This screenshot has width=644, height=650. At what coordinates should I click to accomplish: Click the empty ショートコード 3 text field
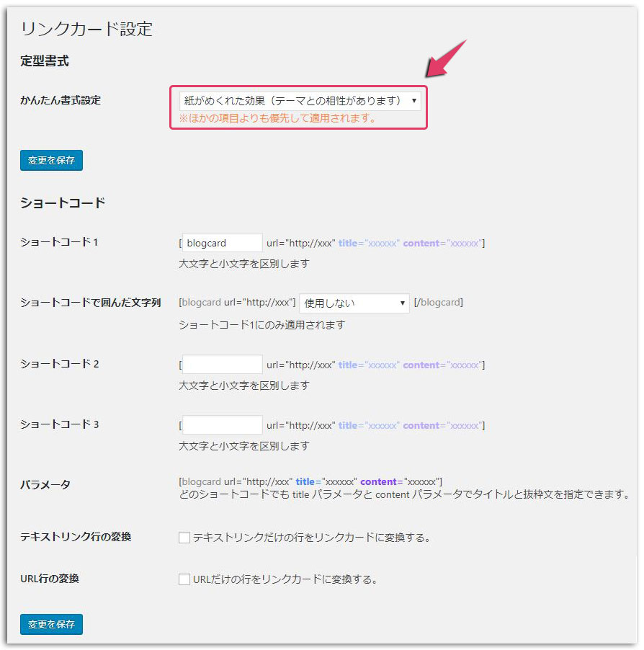(x=222, y=425)
